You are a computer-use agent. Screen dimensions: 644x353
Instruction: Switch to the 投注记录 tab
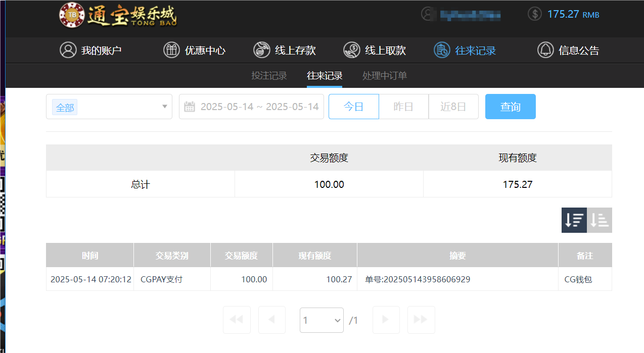pos(269,75)
